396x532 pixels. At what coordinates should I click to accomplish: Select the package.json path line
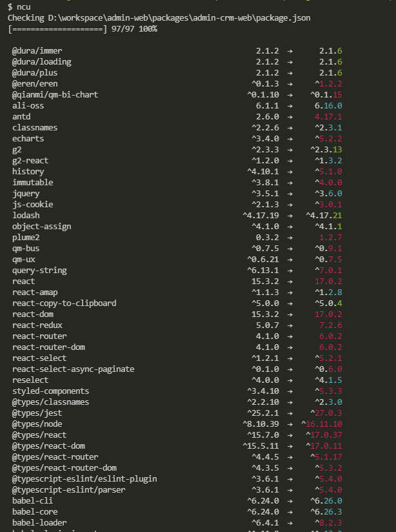tap(159, 18)
